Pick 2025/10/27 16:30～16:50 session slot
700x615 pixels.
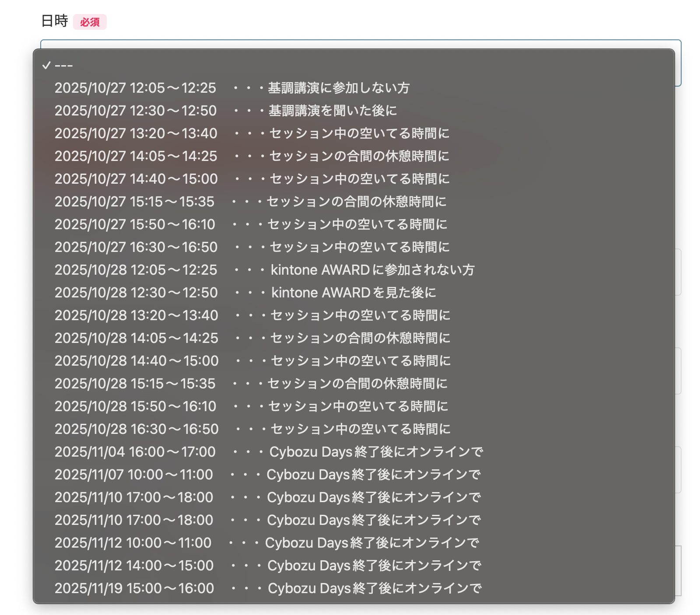pos(252,247)
